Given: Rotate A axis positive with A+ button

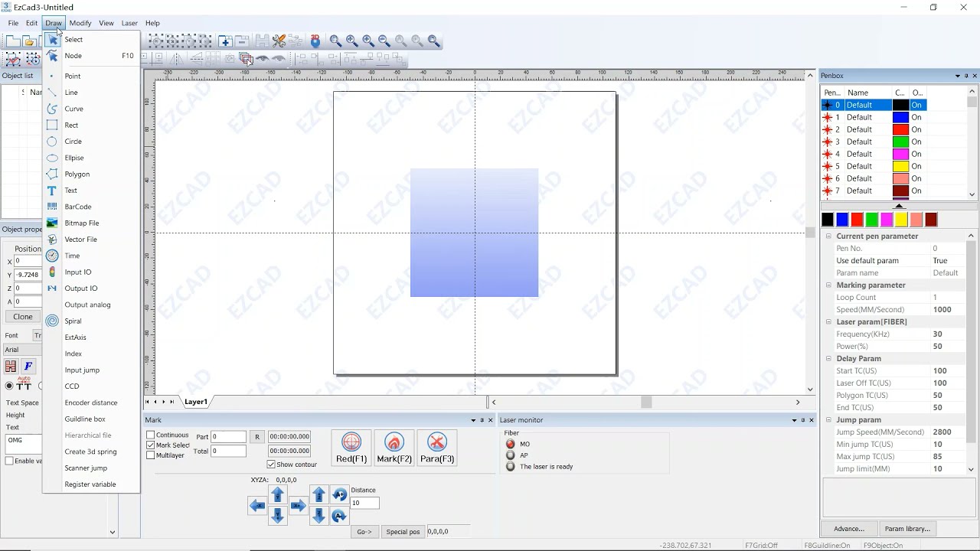Looking at the screenshot, I should click(x=340, y=495).
